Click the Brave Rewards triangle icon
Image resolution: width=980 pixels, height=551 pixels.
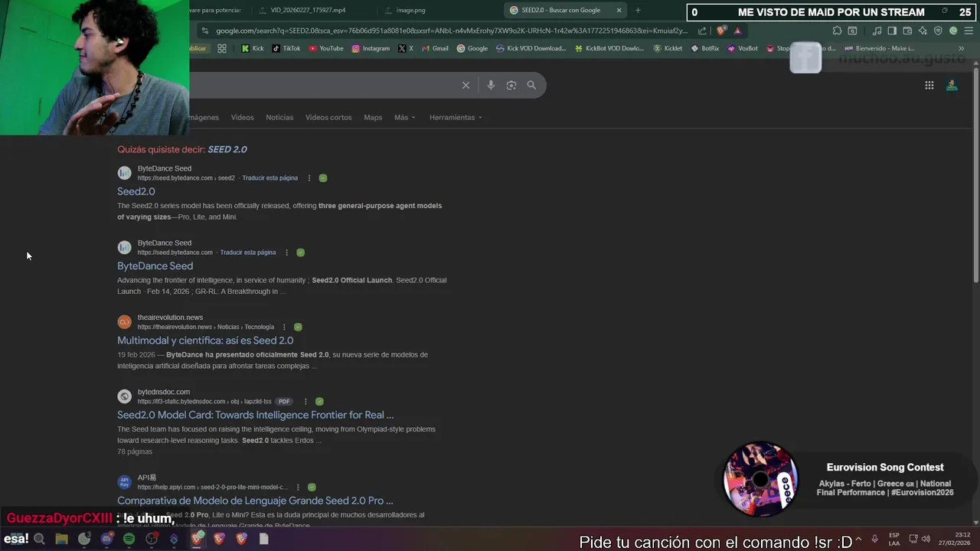(x=737, y=31)
